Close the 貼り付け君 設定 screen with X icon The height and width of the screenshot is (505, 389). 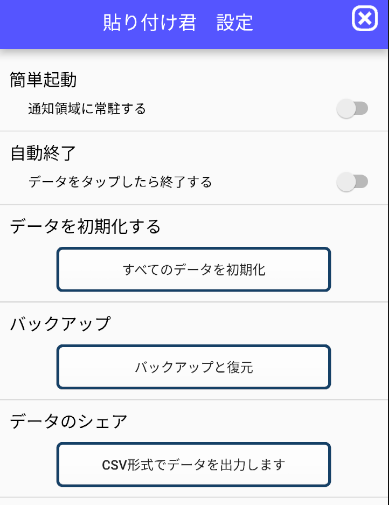pos(365,19)
